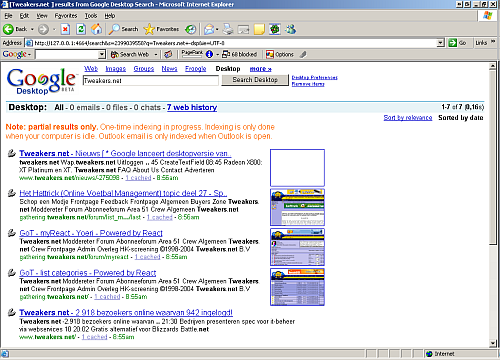Open Tweakers.net bezoekers online result link
Image resolution: width=500 pixels, height=360 pixels.
click(x=126, y=312)
